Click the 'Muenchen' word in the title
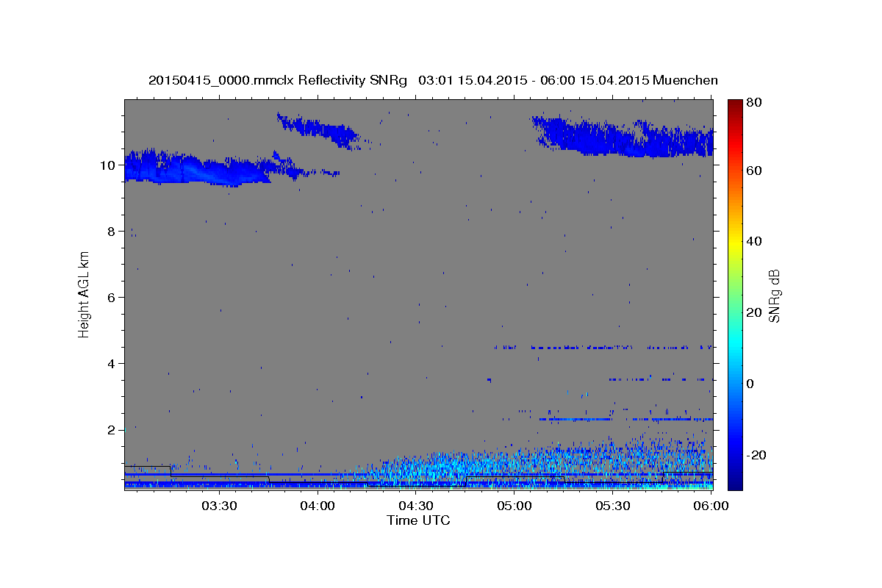 click(x=685, y=79)
